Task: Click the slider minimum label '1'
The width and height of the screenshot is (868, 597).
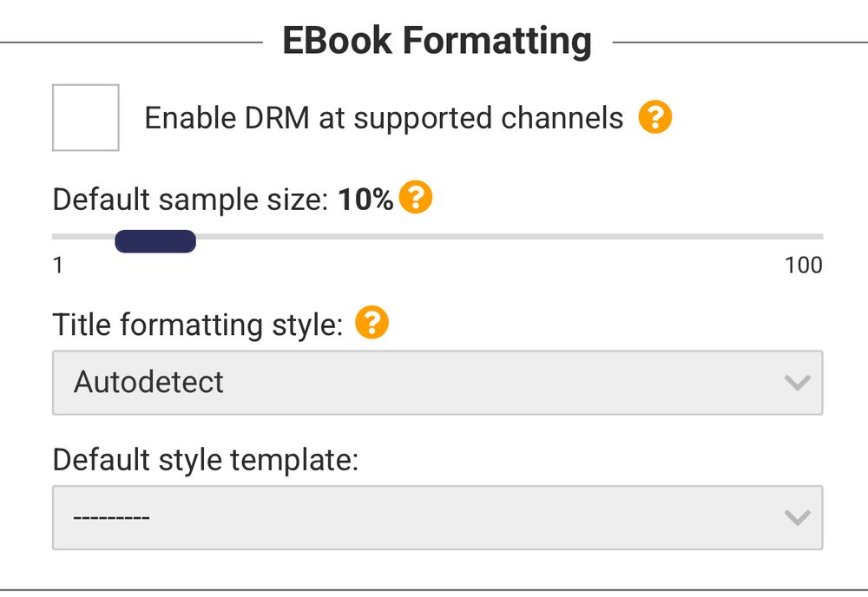Action: [x=58, y=266]
